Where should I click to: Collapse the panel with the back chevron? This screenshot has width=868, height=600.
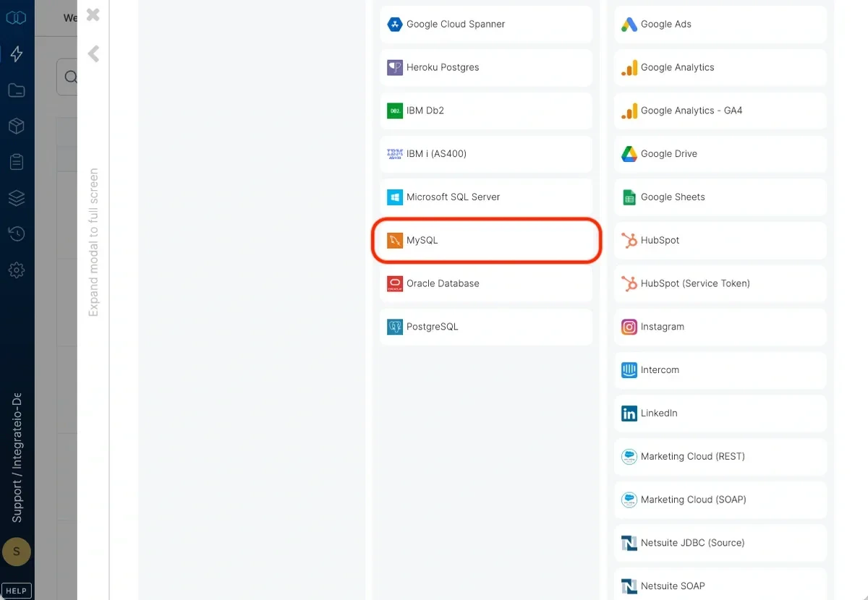pyautogui.click(x=93, y=53)
